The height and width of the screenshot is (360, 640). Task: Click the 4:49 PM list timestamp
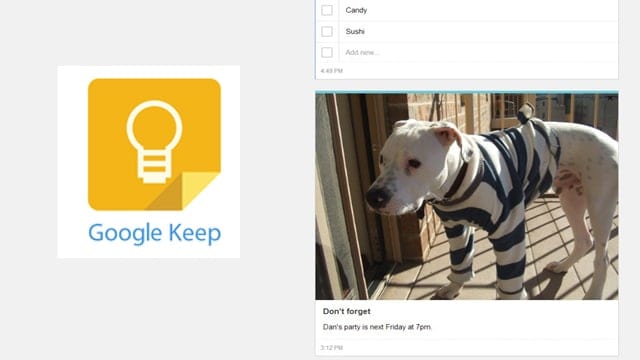pos(331,71)
